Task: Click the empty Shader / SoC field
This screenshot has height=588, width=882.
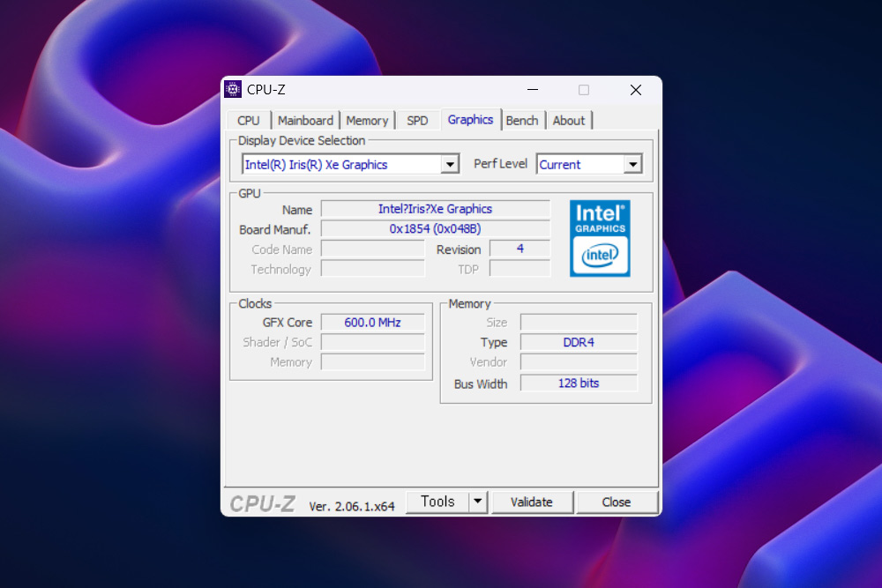Action: click(x=373, y=342)
